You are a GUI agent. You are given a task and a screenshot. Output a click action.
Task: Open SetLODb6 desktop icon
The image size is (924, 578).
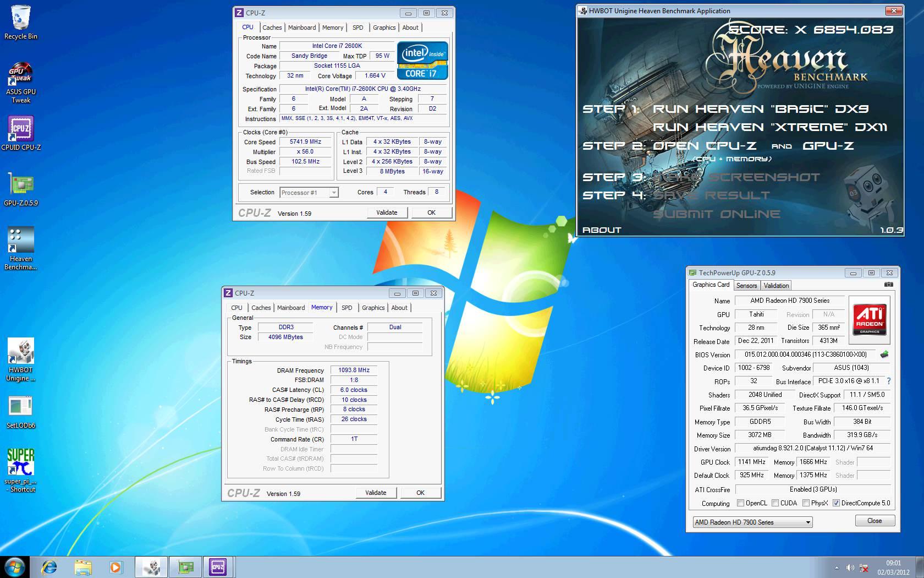pyautogui.click(x=21, y=412)
